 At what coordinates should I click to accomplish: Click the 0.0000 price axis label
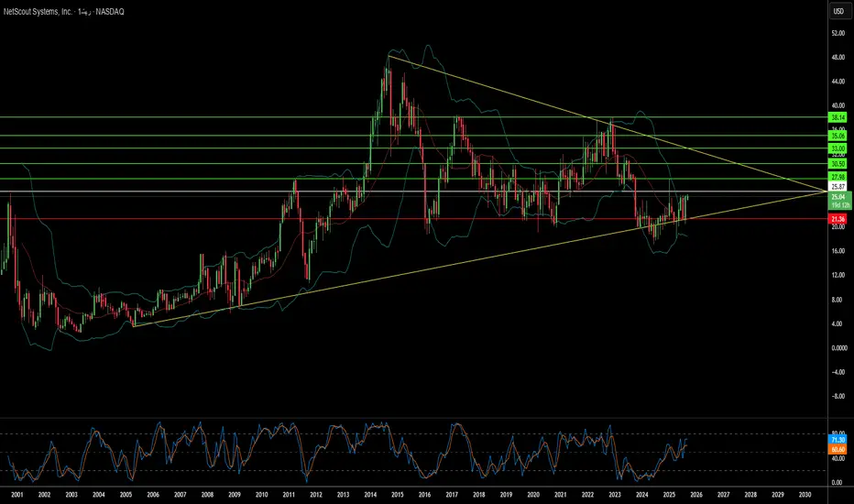click(838, 348)
